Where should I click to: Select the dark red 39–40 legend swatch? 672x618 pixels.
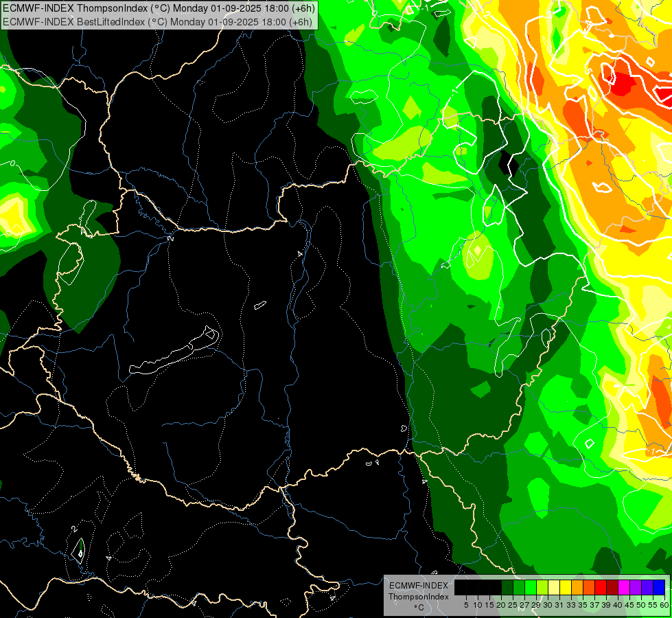pyautogui.click(x=612, y=587)
